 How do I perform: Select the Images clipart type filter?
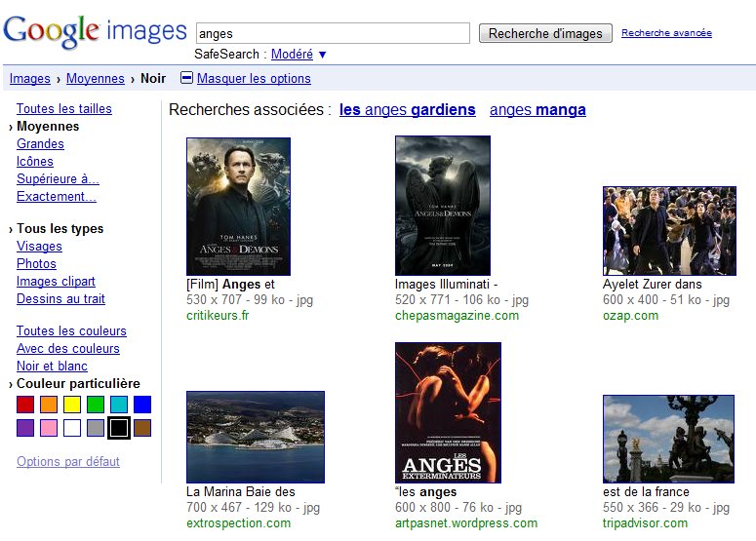(56, 282)
